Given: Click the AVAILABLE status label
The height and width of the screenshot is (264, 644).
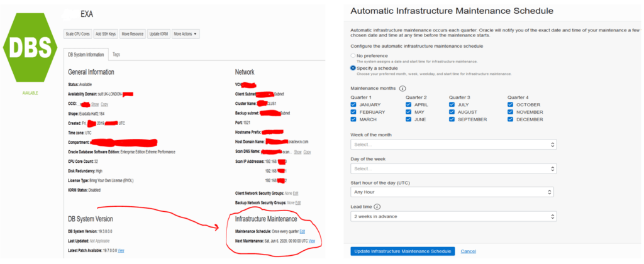Looking at the screenshot, I should tap(30, 93).
